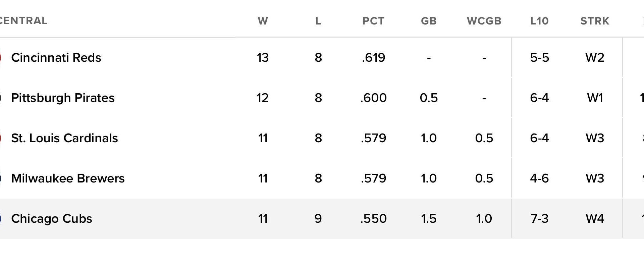Sort standings by L column header
644x264 pixels.
318,21
